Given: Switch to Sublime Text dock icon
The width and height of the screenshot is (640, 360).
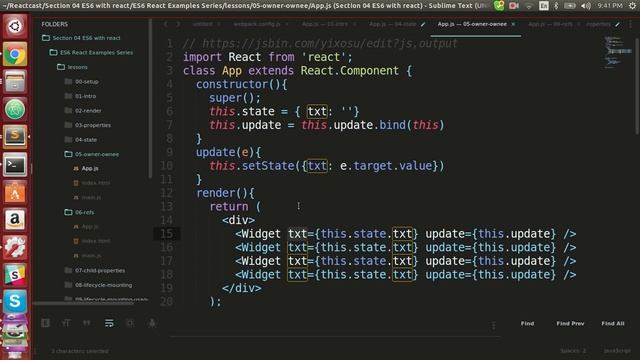Looking at the screenshot, I should 15,136.
